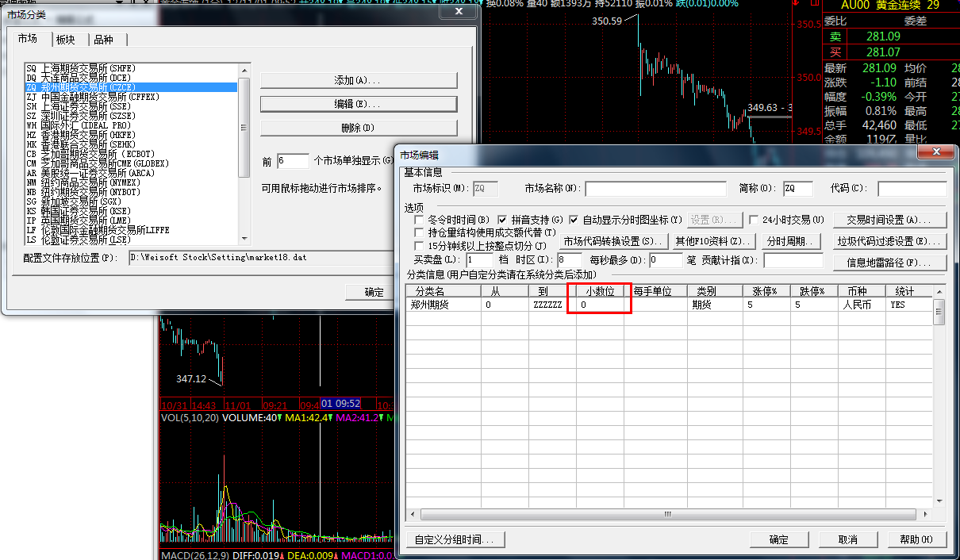
Task: Select ZQ 郑州期货交易所 (CZCE) row
Action: (131, 87)
